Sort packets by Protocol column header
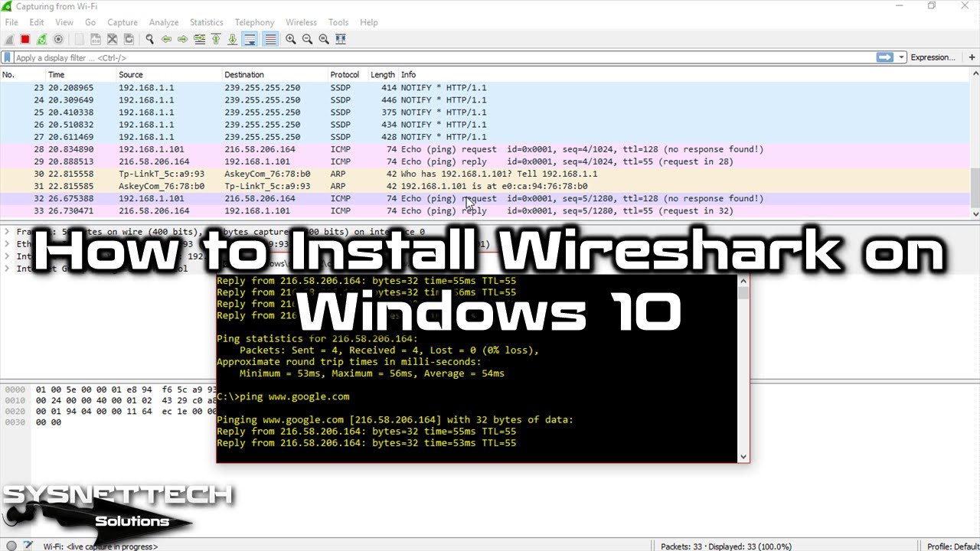 click(x=348, y=74)
